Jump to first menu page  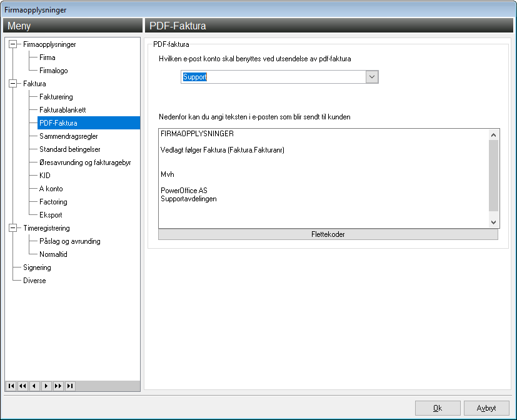[11, 386]
